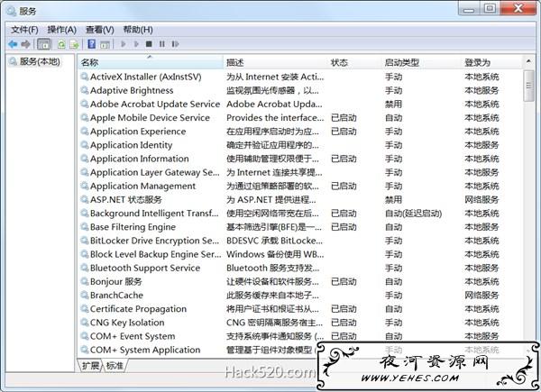Click the Export List toolbar icon
This screenshot has height=392, width=541.
point(74,44)
